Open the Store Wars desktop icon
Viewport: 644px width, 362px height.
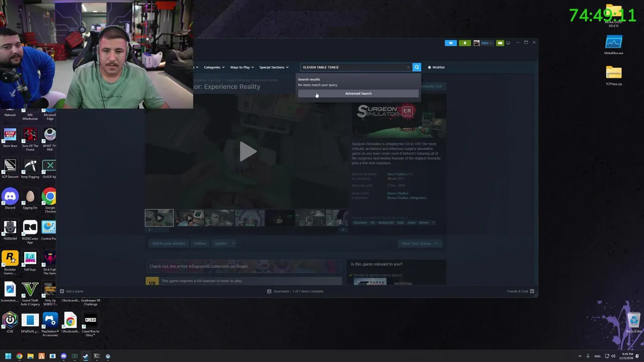coord(10,137)
